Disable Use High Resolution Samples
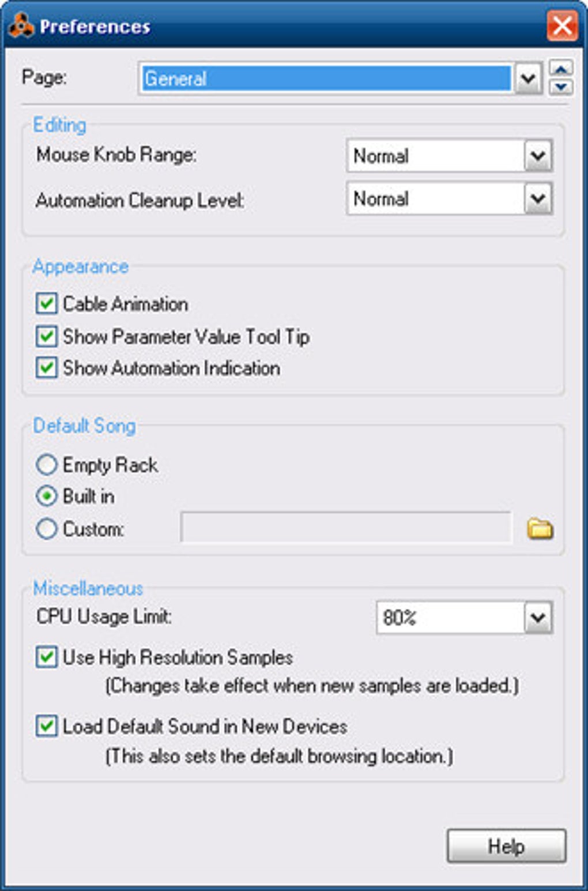 47,657
